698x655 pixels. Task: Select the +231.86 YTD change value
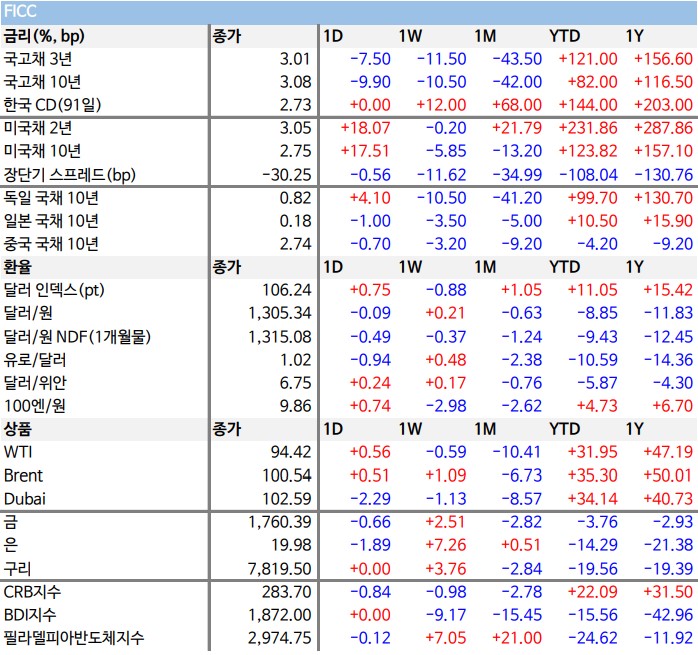[588, 128]
